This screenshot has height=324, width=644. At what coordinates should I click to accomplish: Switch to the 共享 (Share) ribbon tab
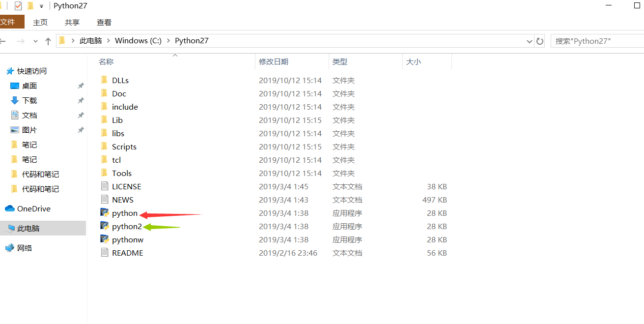72,23
